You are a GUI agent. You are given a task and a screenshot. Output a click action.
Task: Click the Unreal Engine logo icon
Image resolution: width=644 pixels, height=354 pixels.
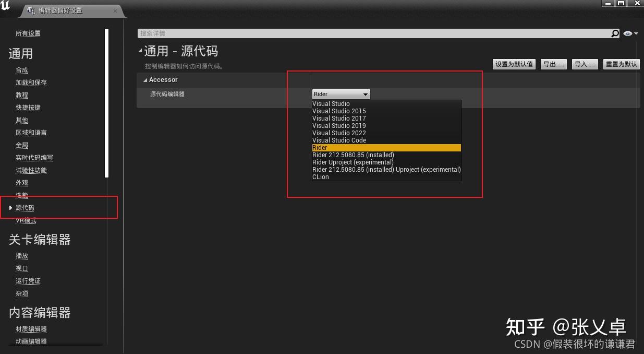point(5,6)
